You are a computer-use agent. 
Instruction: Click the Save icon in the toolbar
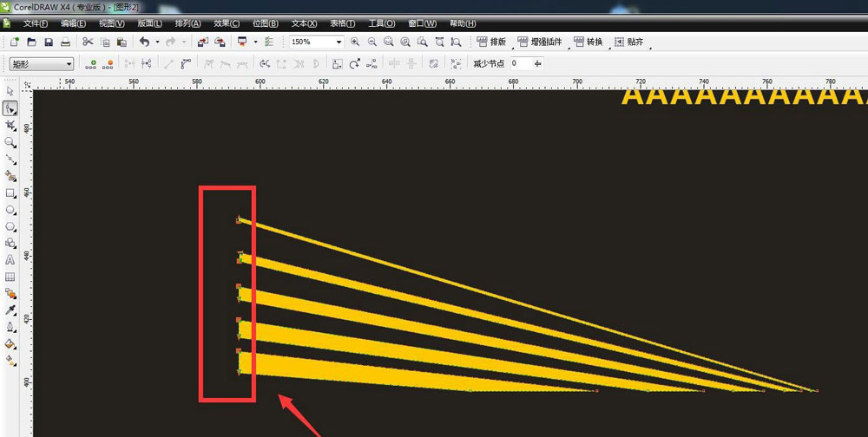pyautogui.click(x=49, y=42)
